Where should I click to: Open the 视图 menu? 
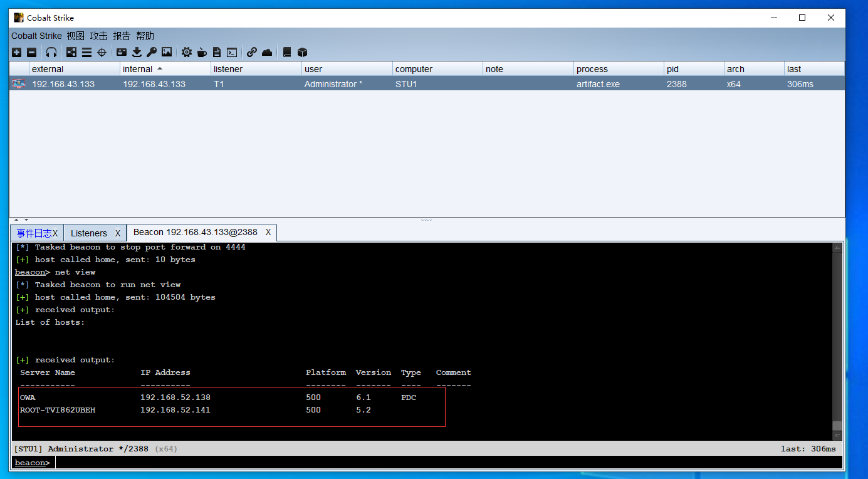click(76, 36)
